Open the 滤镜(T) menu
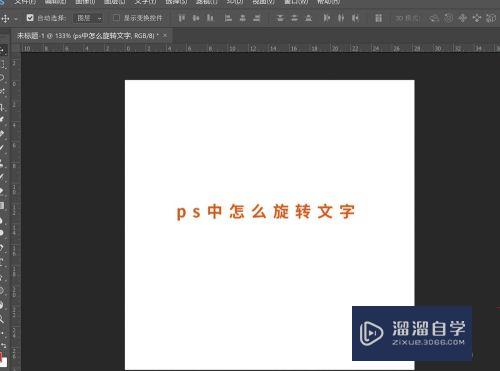Screen dimensions: 500x371 [207, 2]
